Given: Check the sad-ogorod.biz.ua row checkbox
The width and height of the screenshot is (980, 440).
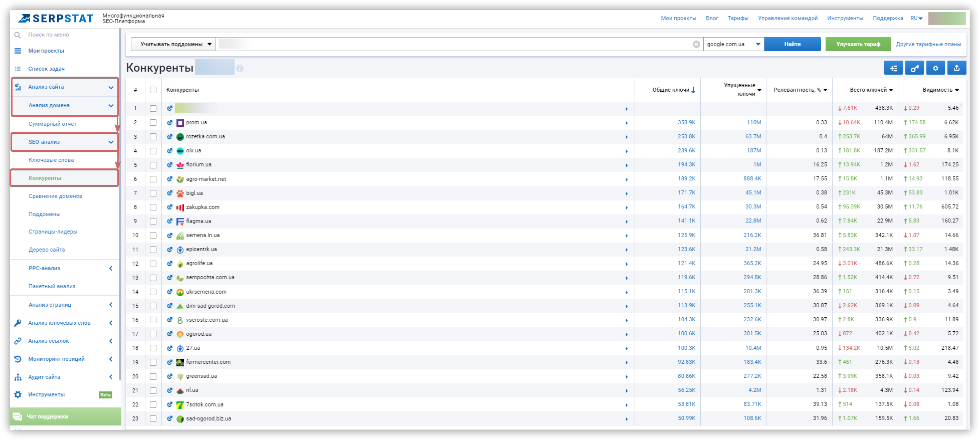Looking at the screenshot, I should (x=153, y=418).
